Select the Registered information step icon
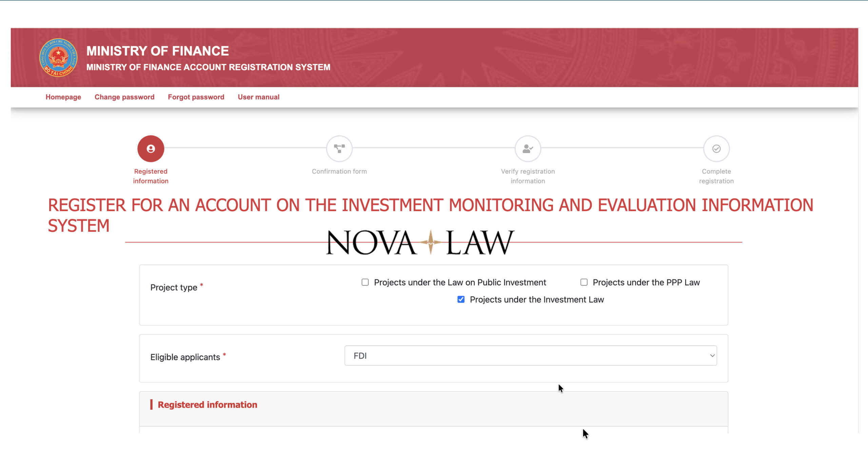The width and height of the screenshot is (868, 459). [151, 149]
